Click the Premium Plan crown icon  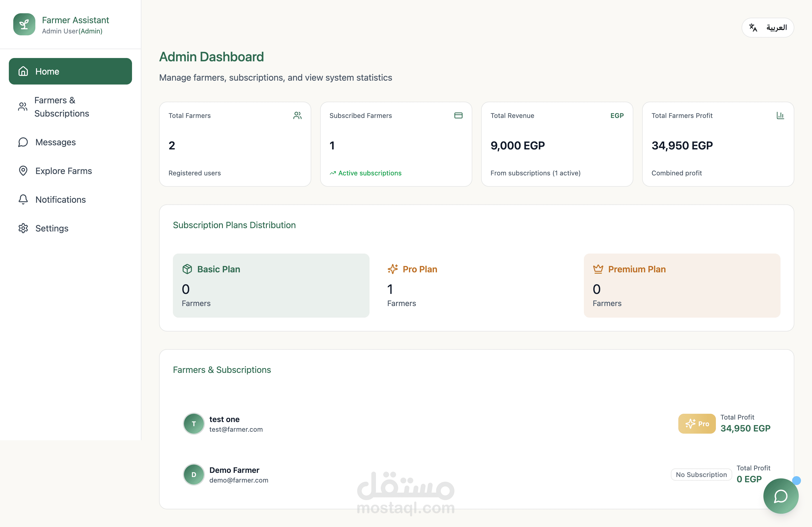coord(598,269)
